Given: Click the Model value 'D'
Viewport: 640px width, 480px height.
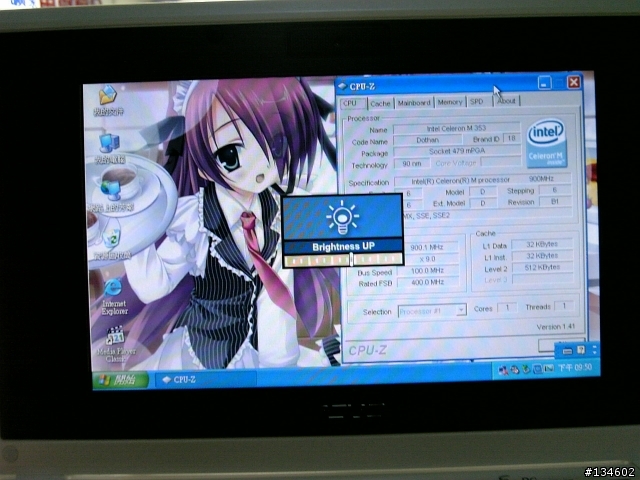Looking at the screenshot, I should tap(482, 191).
